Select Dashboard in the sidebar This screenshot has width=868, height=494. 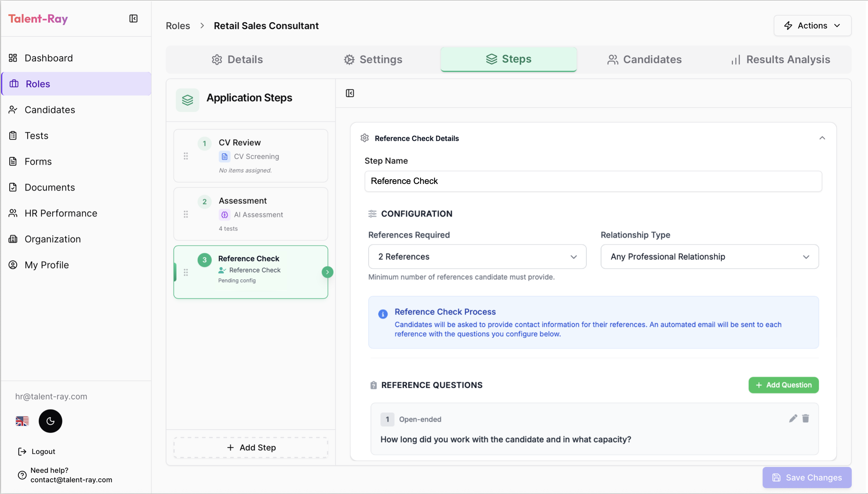[x=49, y=58]
